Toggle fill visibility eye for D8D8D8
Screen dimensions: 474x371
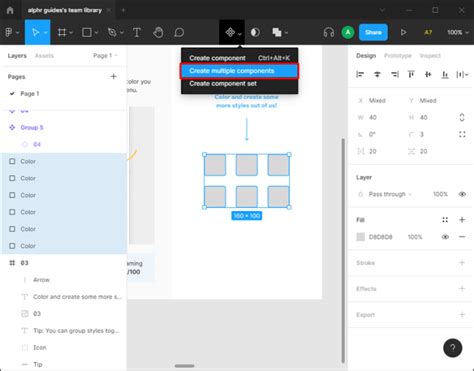[445, 237]
